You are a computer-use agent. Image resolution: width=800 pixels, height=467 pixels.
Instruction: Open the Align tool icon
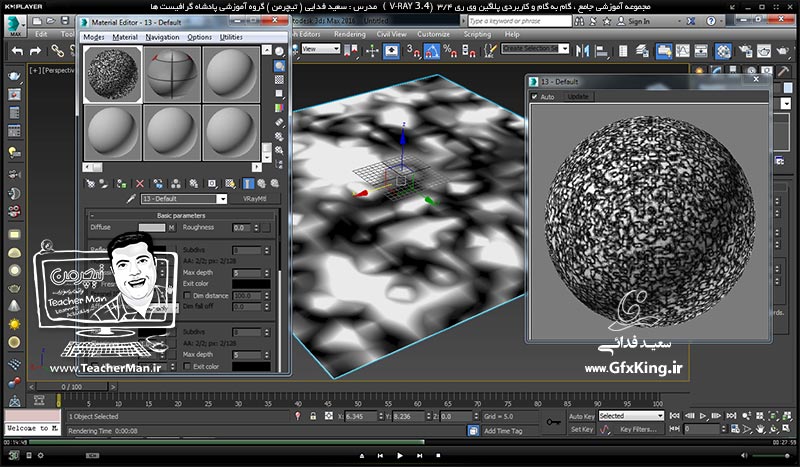[x=602, y=51]
